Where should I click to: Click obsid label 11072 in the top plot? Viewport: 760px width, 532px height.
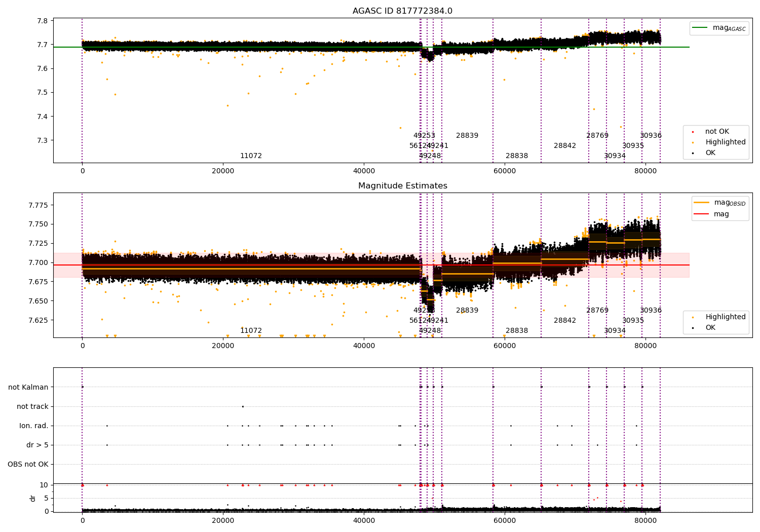[251, 156]
